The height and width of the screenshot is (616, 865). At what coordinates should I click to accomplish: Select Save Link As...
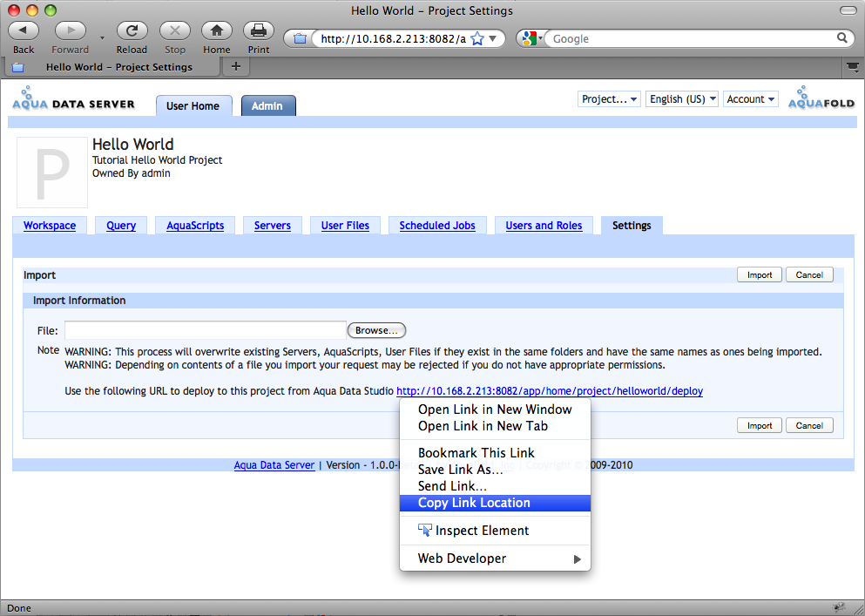pos(495,469)
